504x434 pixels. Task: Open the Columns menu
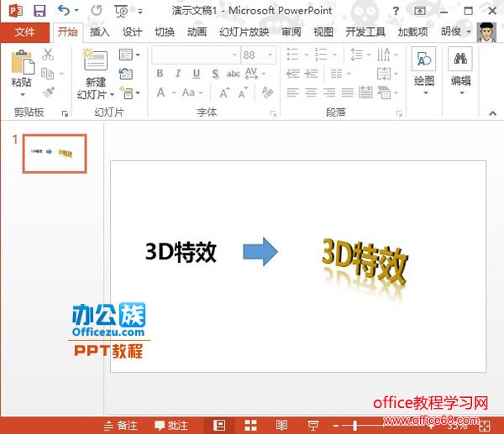(340, 74)
